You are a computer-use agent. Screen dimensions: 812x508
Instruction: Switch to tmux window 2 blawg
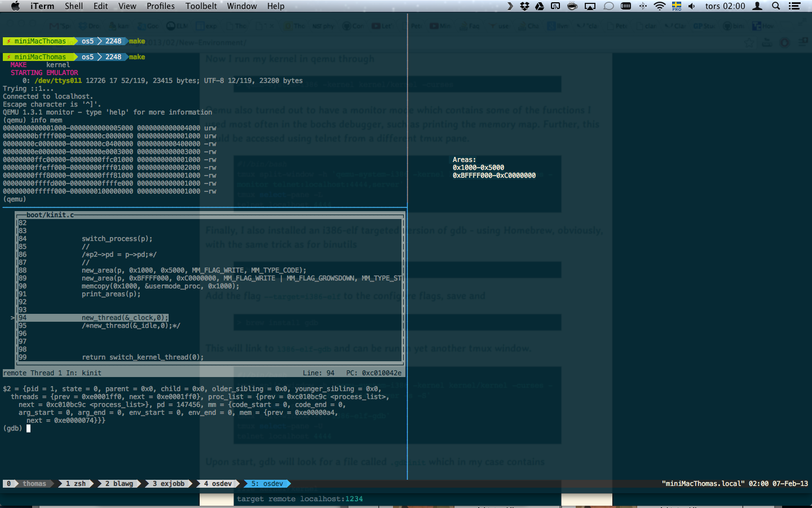tap(120, 484)
